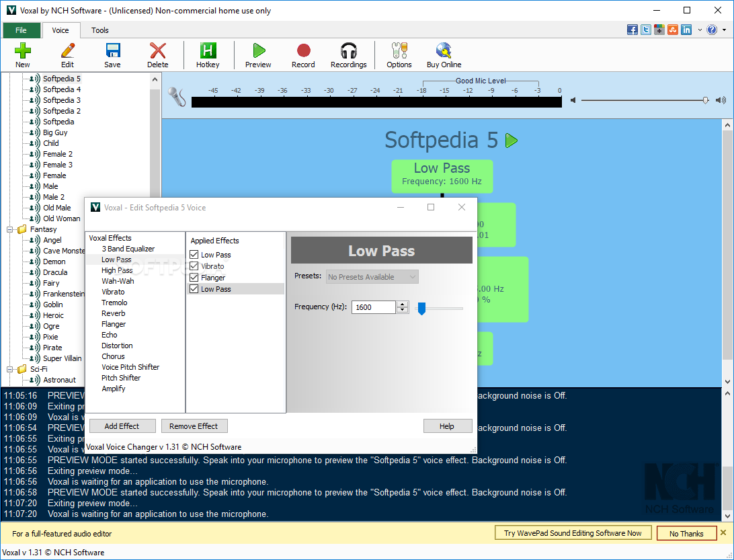Click the microphone icon beside level meter

[x=177, y=97]
